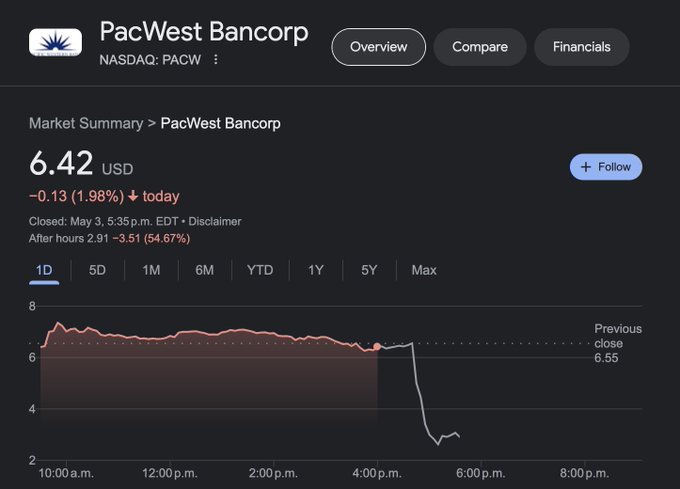
Task: Open the Financials tab
Action: [x=582, y=47]
